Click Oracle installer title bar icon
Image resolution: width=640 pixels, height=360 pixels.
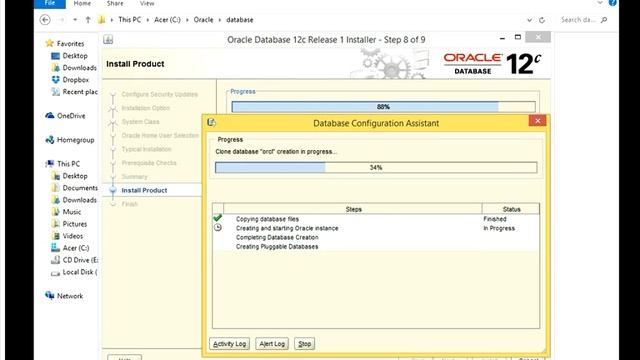coord(108,40)
